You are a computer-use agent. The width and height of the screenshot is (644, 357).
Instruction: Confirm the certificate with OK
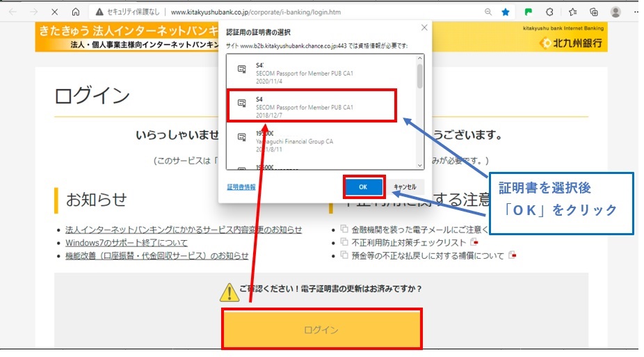point(363,187)
